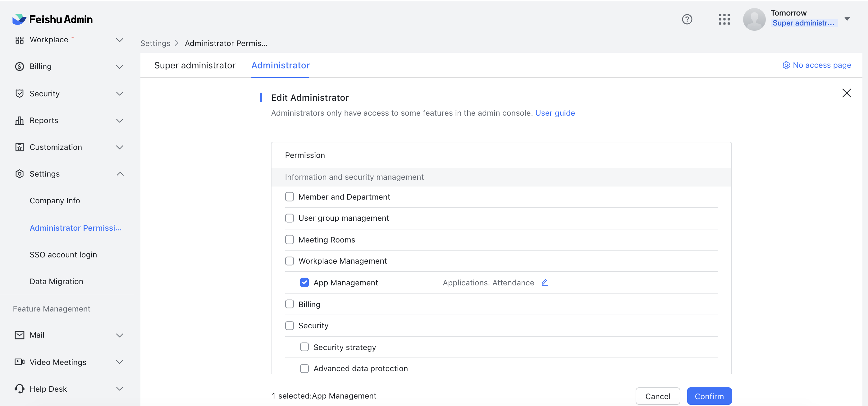Screen dimensions: 868x406
Task: Tick the Meeting Rooms checkbox
Action: point(290,240)
